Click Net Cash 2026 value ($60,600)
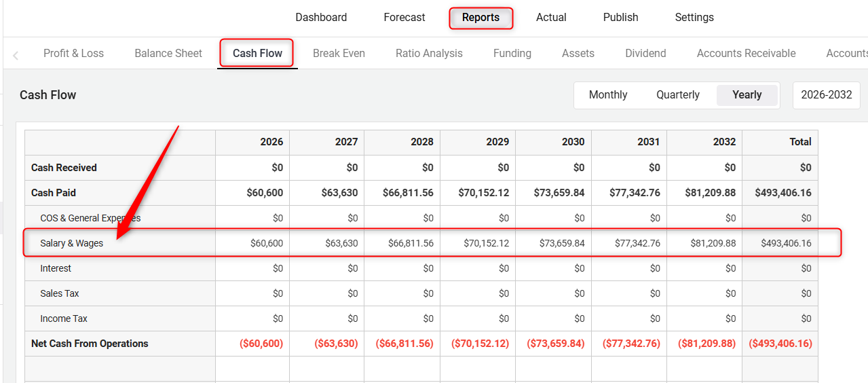This screenshot has height=383, width=868. click(261, 344)
